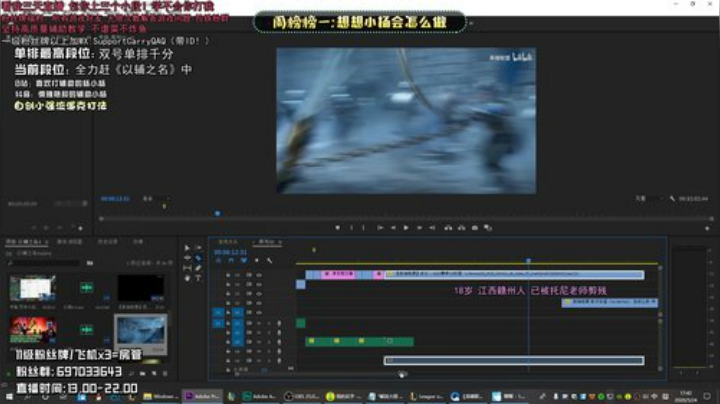Open Program monitor zoom level dropdown
The image size is (720, 404).
tap(156, 199)
